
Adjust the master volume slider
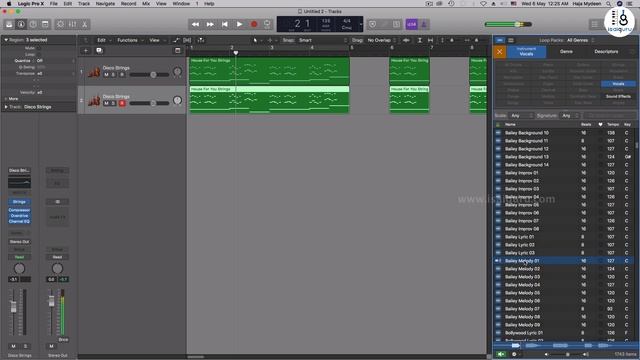coord(508,24)
